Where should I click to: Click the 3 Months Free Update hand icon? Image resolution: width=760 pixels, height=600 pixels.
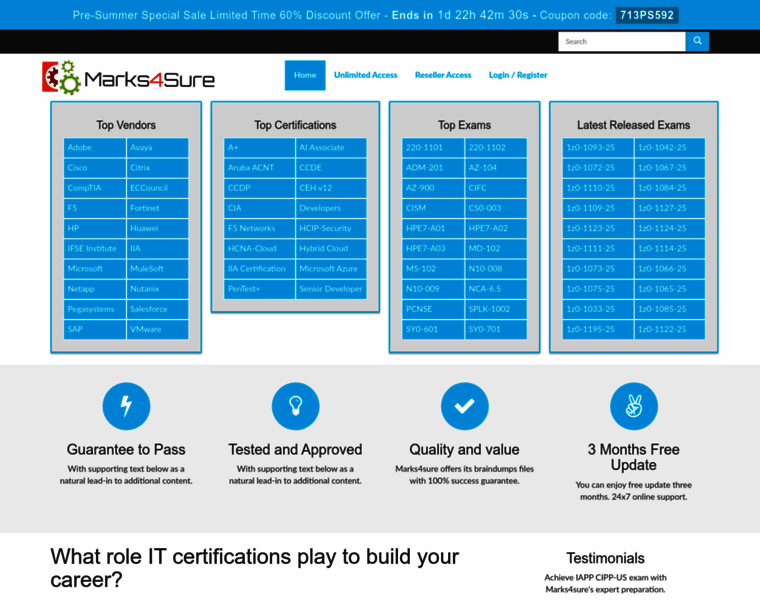pyautogui.click(x=633, y=406)
